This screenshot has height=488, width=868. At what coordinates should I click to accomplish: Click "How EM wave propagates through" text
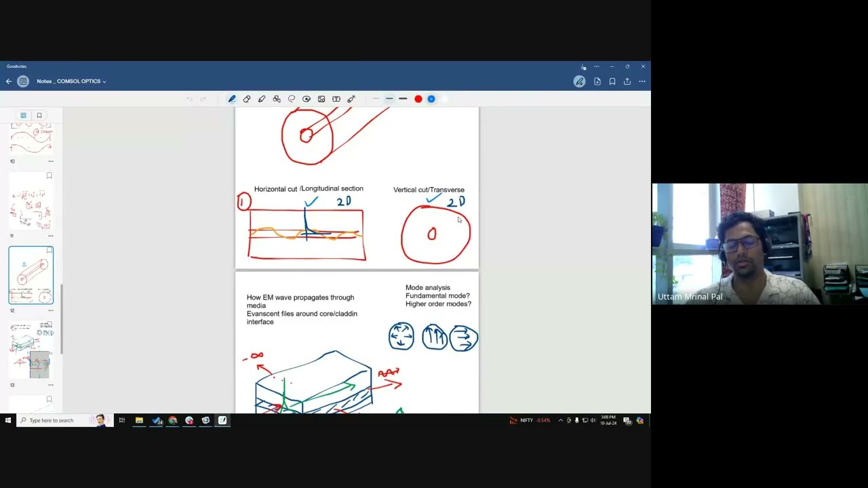(x=300, y=298)
